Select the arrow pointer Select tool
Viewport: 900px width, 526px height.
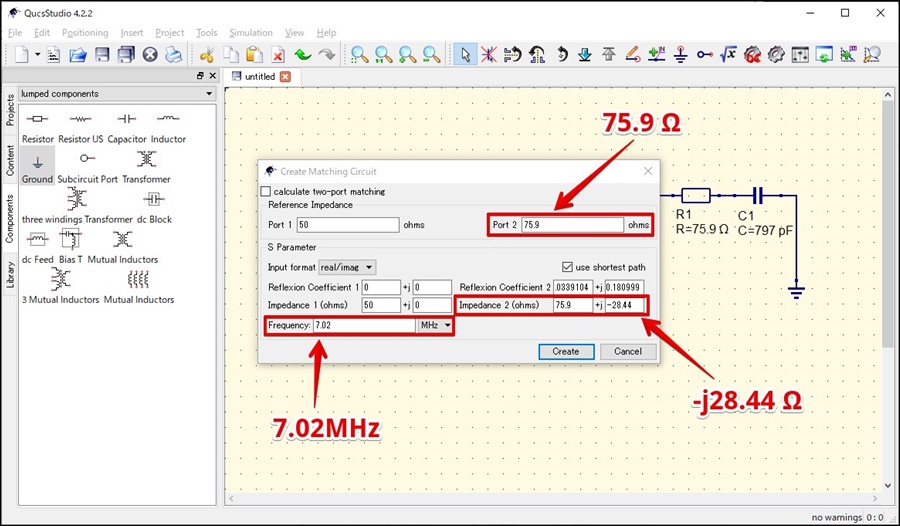465,55
